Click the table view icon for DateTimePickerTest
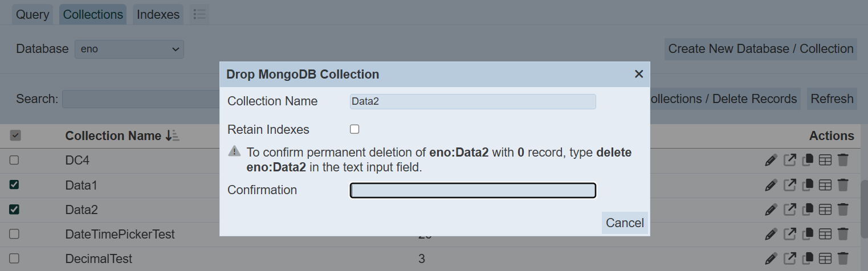Image resolution: width=868 pixels, height=271 pixels. point(825,234)
